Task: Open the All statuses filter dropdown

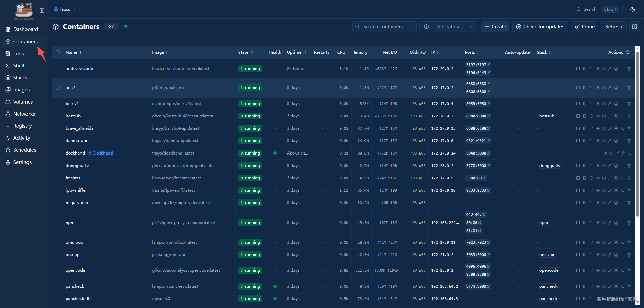Action: click(x=449, y=27)
